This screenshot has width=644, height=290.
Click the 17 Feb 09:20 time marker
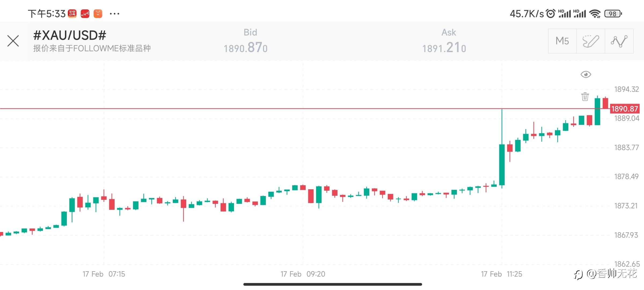[x=303, y=274]
